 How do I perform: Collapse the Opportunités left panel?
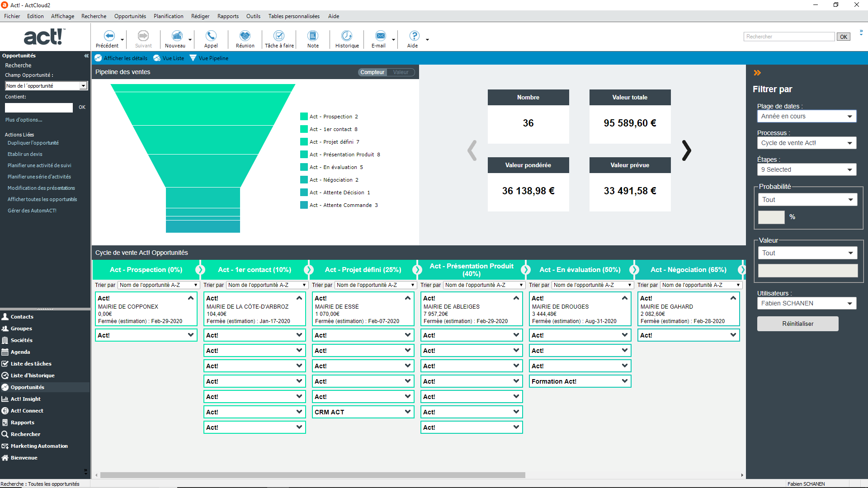86,56
